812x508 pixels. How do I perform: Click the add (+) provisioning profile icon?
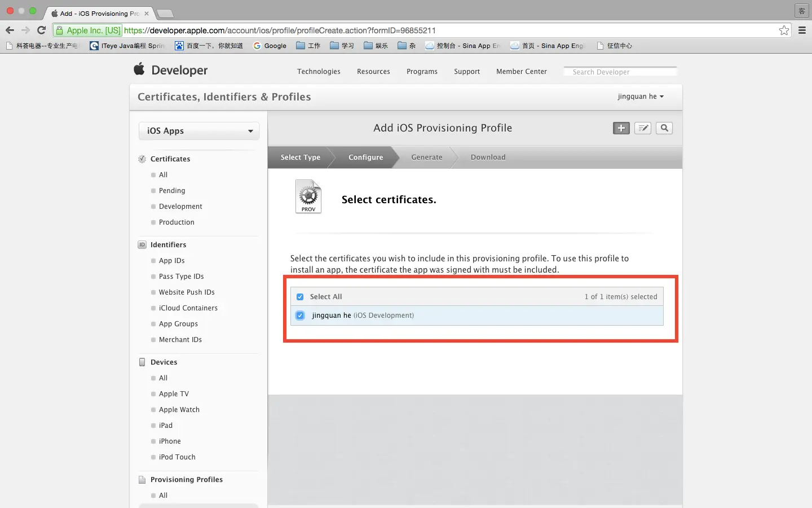[621, 128]
